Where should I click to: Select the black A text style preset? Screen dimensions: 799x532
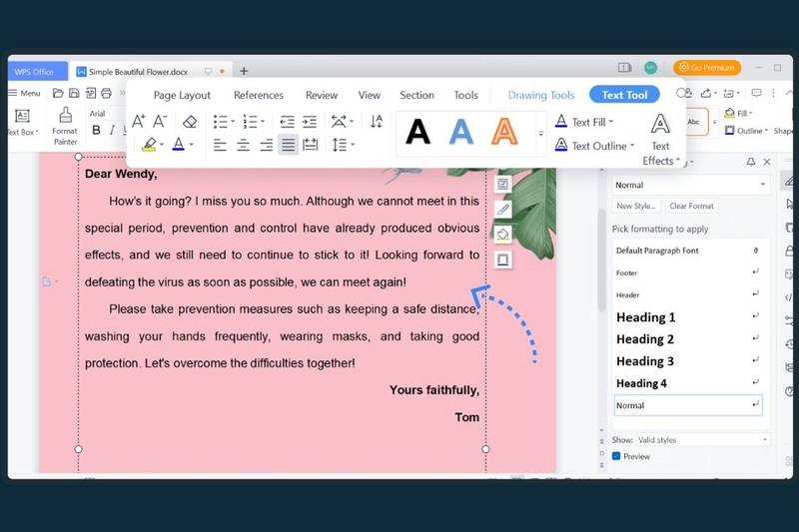417,133
